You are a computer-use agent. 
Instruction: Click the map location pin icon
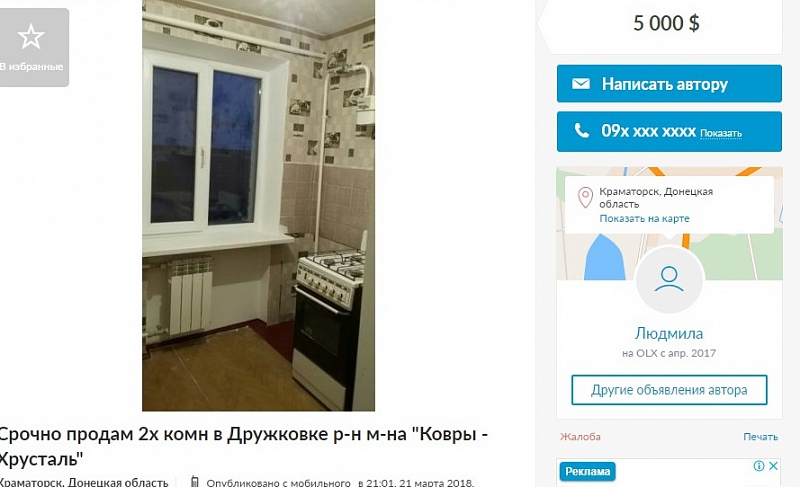(x=585, y=198)
